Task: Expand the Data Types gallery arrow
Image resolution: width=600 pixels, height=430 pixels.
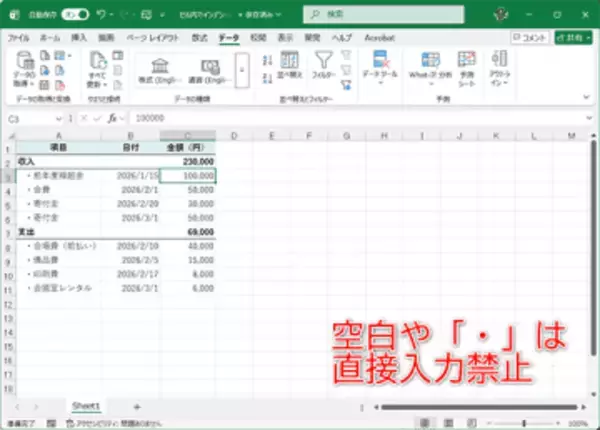Action: [242, 70]
